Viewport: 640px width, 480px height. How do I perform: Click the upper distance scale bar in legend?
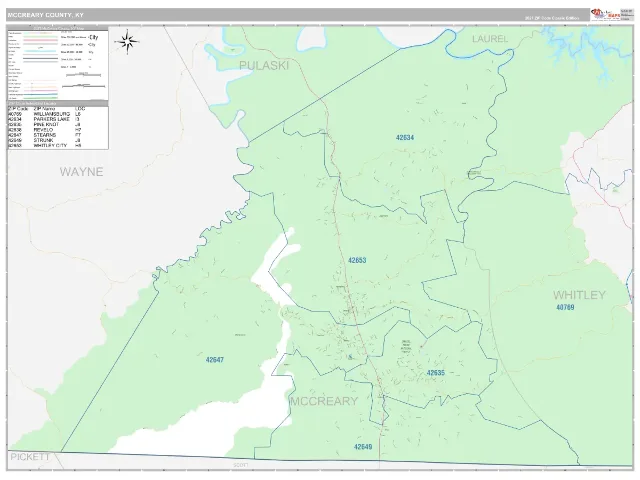(83, 75)
